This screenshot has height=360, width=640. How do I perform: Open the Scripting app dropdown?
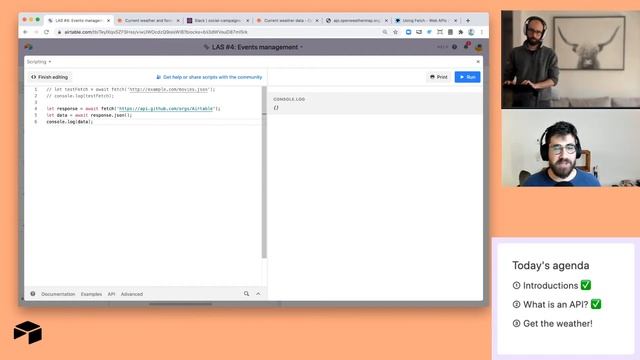[39, 62]
